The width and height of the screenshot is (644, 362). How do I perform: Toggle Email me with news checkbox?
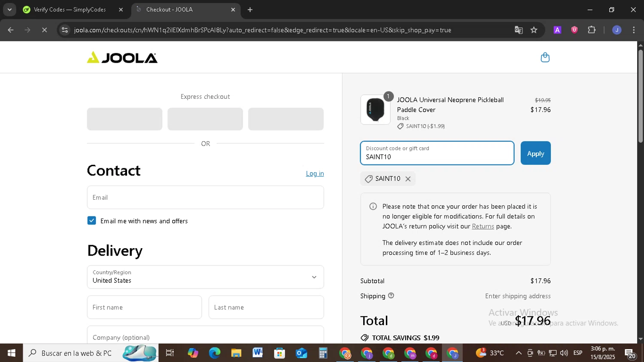[91, 221]
